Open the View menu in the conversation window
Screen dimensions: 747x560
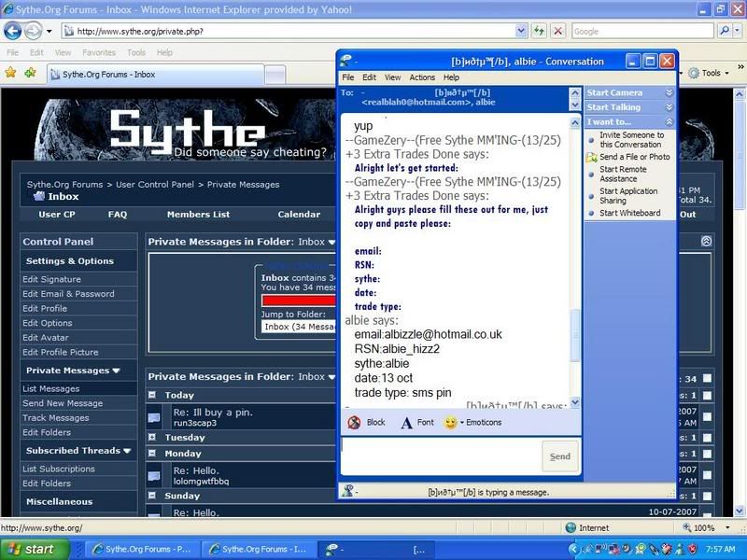pos(392,77)
